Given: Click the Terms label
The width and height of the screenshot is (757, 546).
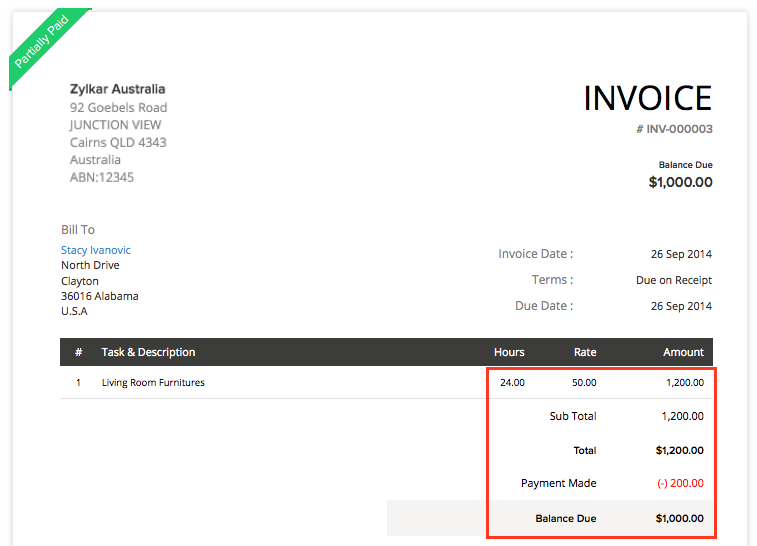Looking at the screenshot, I should click(x=552, y=280).
